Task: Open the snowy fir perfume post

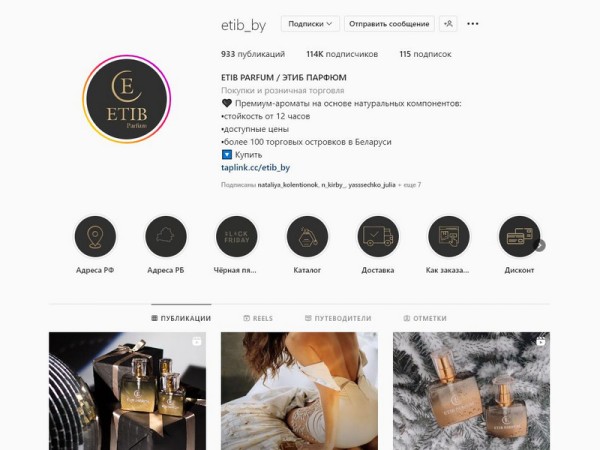Action: (x=471, y=391)
